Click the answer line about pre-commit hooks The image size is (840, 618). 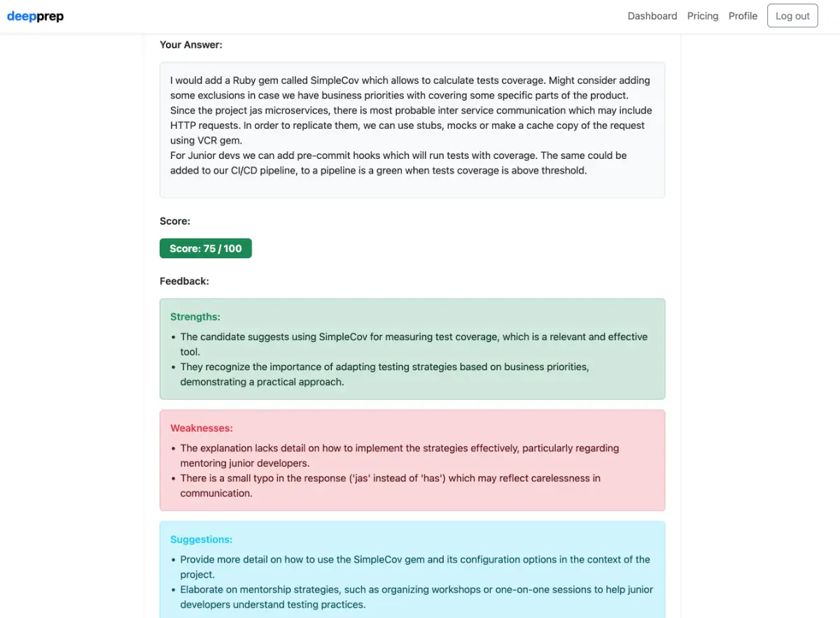click(398, 155)
